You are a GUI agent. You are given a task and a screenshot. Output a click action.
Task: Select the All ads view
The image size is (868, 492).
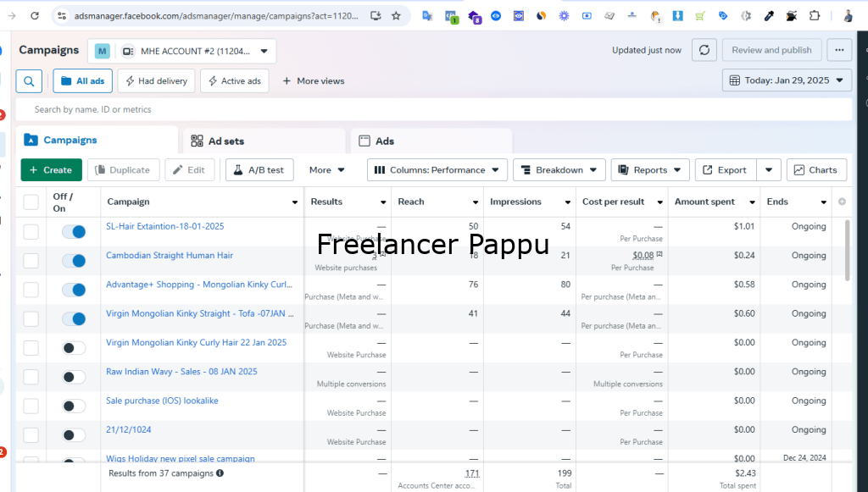click(x=82, y=81)
